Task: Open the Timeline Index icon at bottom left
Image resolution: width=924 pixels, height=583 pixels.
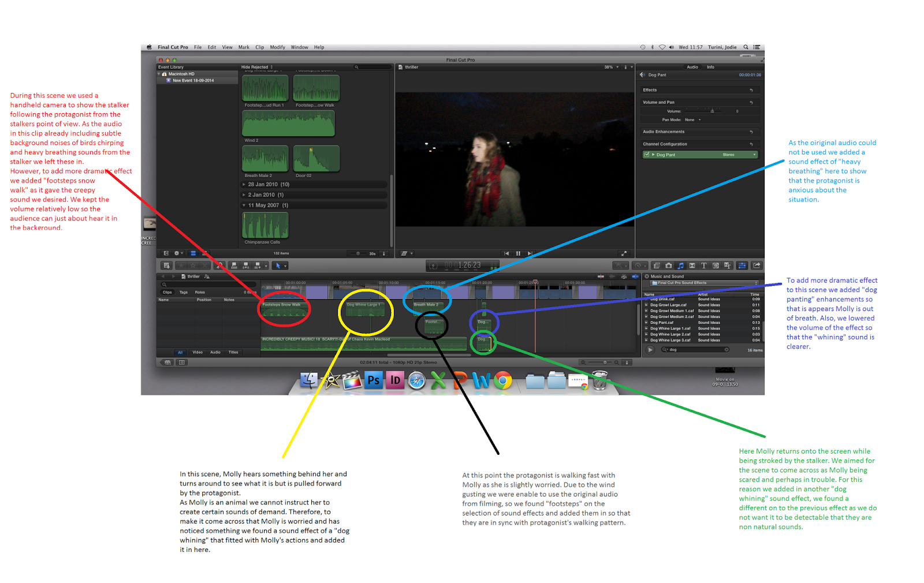Action: [181, 362]
